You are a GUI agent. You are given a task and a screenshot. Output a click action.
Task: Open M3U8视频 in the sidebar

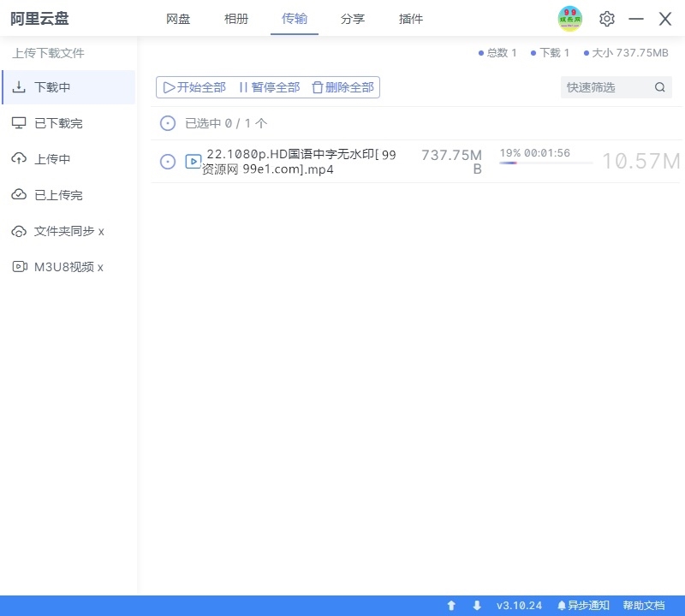point(68,267)
